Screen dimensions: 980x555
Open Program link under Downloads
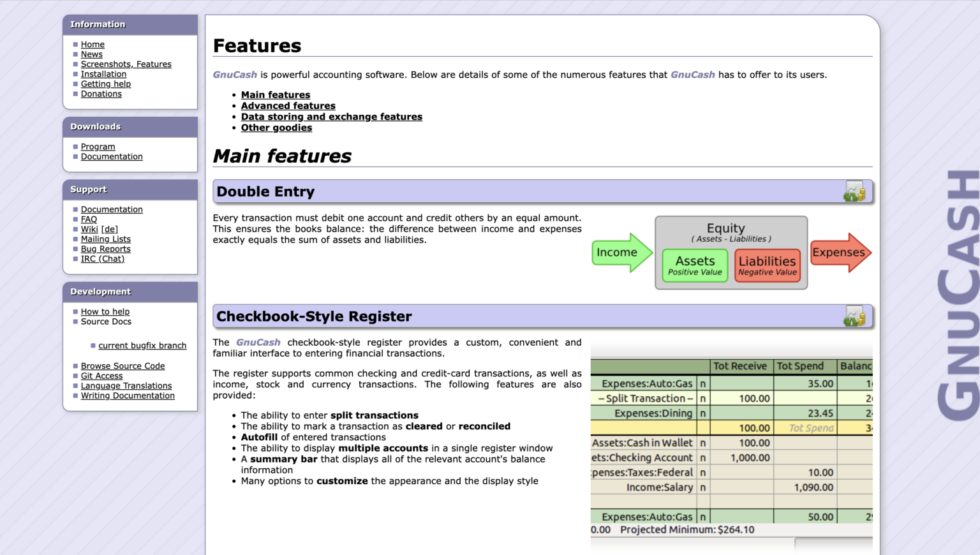98,147
